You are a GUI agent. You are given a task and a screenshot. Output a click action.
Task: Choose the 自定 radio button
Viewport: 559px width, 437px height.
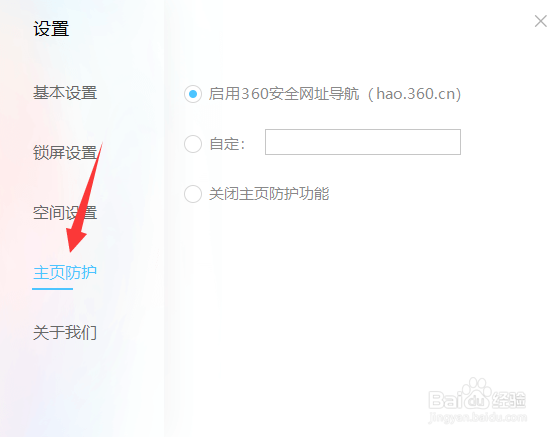(193, 144)
